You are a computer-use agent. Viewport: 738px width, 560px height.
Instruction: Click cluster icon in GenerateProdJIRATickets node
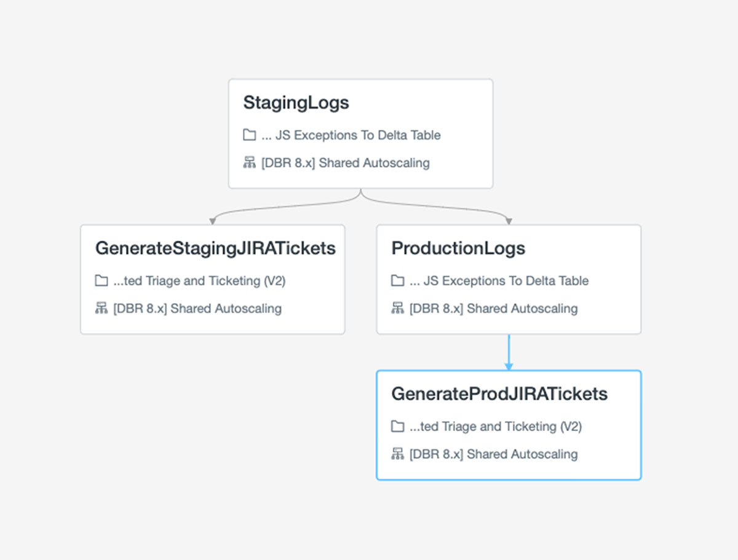tap(397, 454)
